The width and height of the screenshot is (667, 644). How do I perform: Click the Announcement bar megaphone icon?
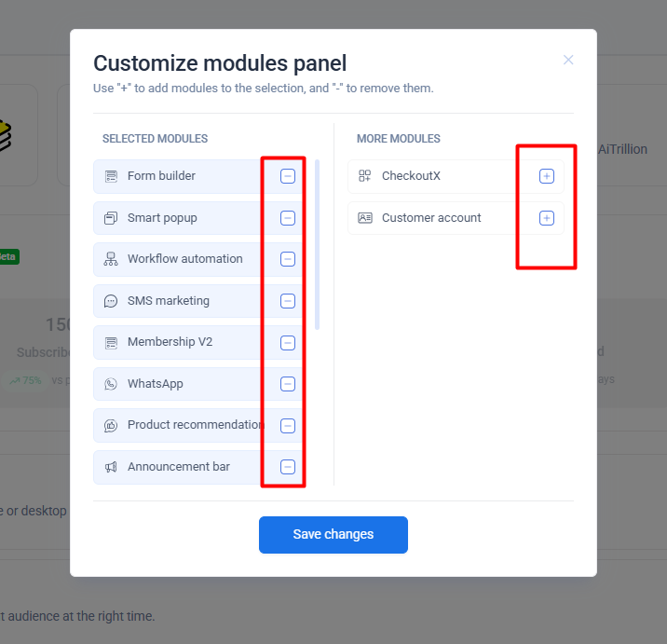pos(111,467)
